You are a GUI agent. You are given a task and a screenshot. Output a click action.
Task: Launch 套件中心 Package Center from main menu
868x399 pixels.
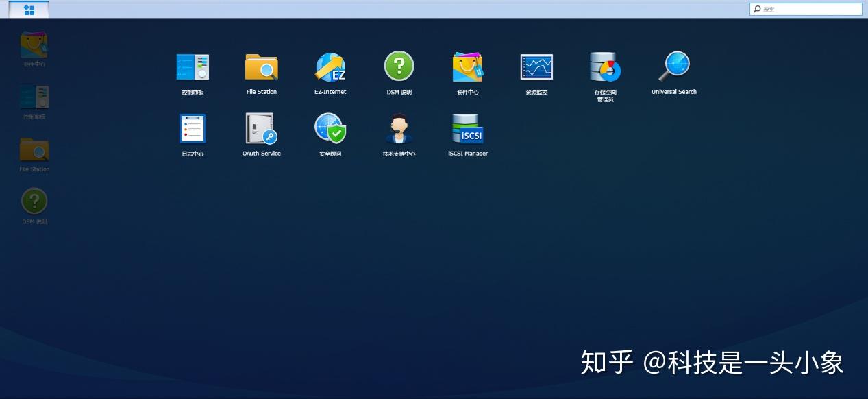tap(467, 66)
